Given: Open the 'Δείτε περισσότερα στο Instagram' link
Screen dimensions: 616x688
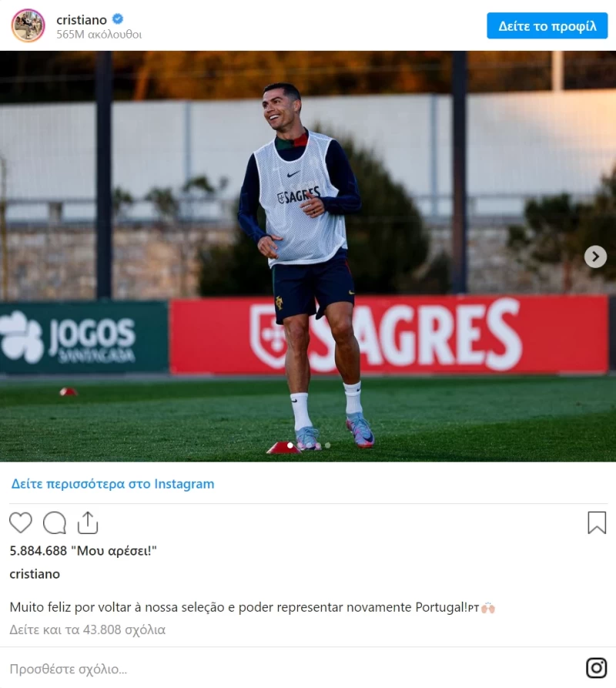Looking at the screenshot, I should pyautogui.click(x=112, y=484).
